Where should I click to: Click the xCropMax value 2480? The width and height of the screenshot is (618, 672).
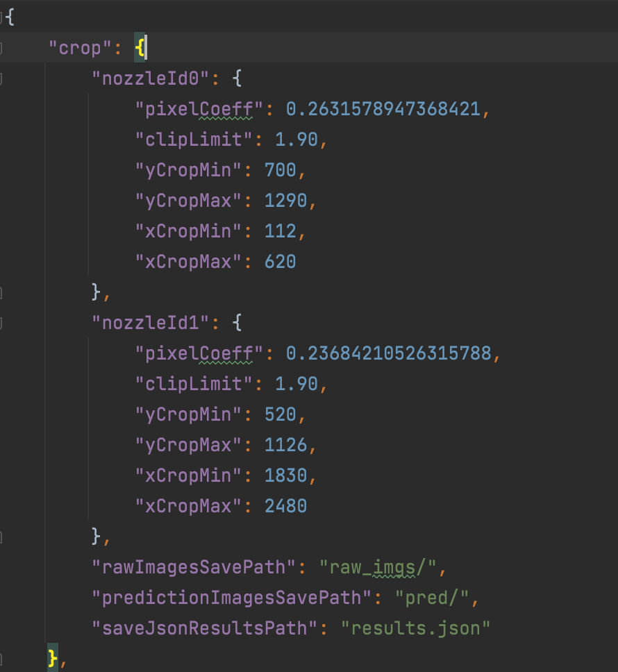[286, 506]
